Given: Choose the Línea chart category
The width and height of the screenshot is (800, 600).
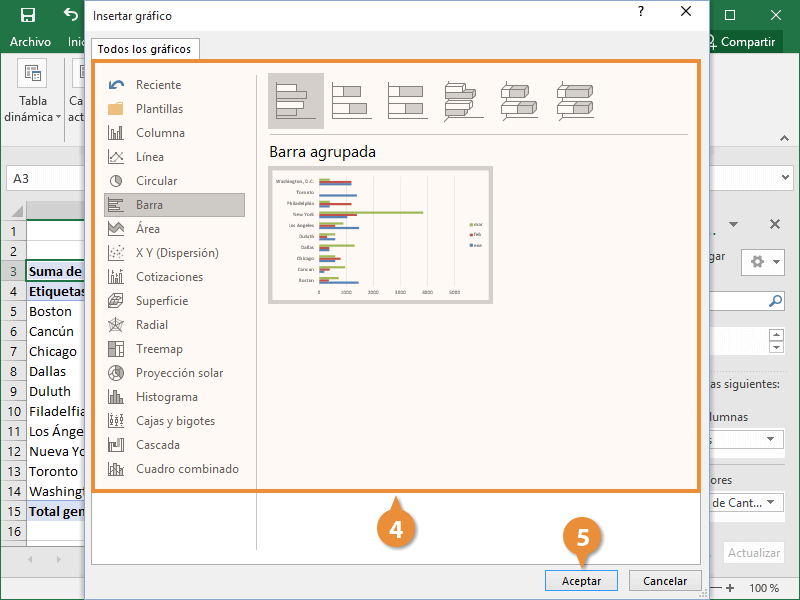Looking at the screenshot, I should [x=150, y=157].
